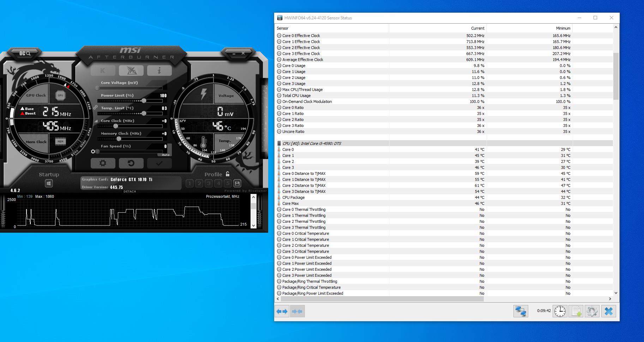Click the MEM chip icon on gauge
644x342 pixels.
(x=60, y=141)
